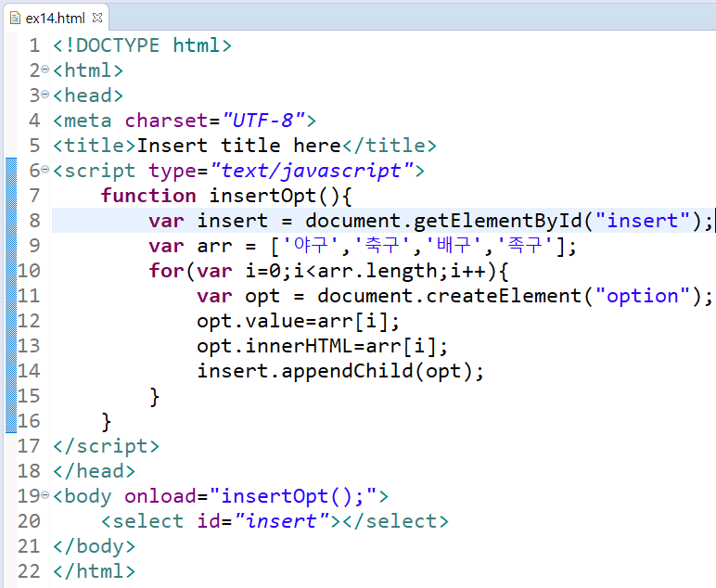Click the "UTF-8" charset value
Image resolution: width=716 pixels, height=588 pixels.
pos(263,121)
